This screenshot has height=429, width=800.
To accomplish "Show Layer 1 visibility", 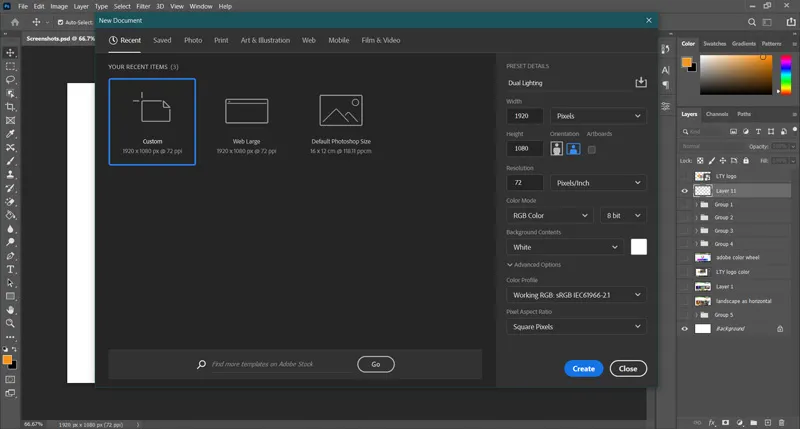I will tap(685, 286).
